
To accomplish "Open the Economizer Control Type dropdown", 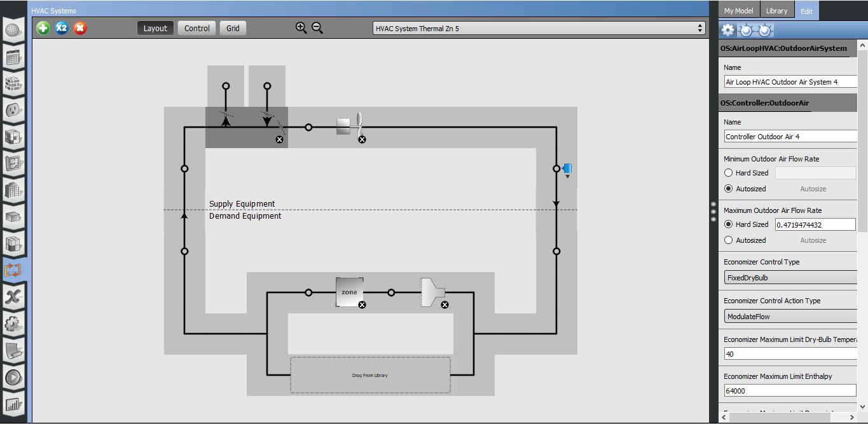I will (790, 278).
